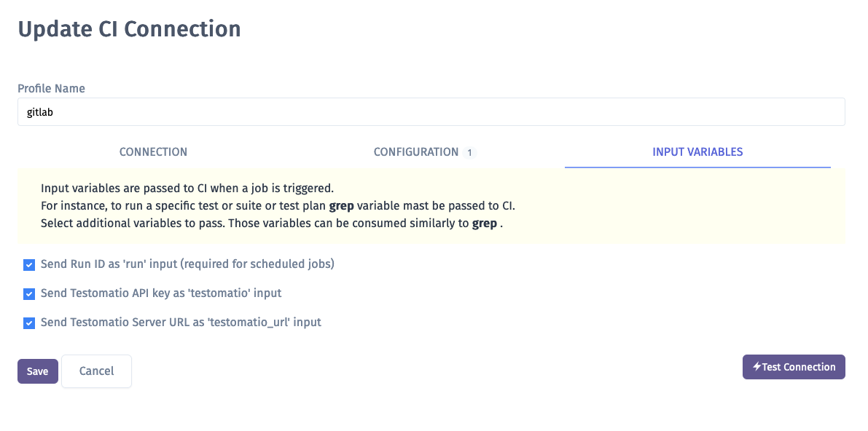The image size is (868, 431).
Task: Click the 'Send Testomatio Server URL' label text
Action: pyautogui.click(x=181, y=322)
